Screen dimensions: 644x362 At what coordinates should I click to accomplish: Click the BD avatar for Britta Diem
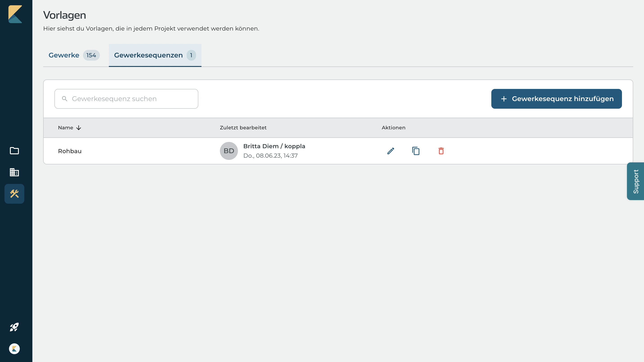click(229, 151)
